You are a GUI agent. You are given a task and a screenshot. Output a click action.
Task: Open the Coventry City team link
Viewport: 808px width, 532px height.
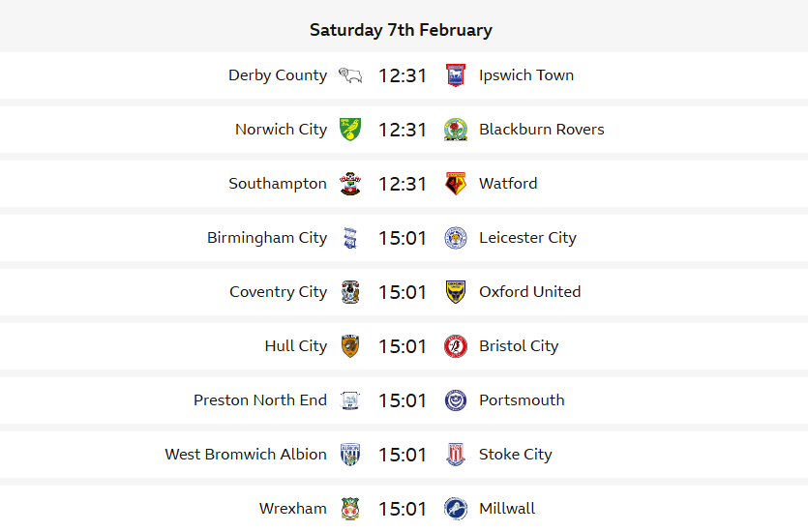[x=278, y=292]
